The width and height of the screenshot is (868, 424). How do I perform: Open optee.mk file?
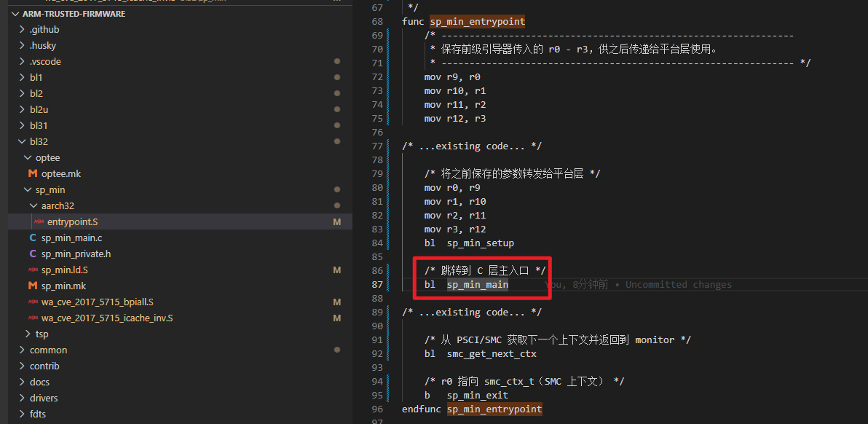(x=61, y=174)
